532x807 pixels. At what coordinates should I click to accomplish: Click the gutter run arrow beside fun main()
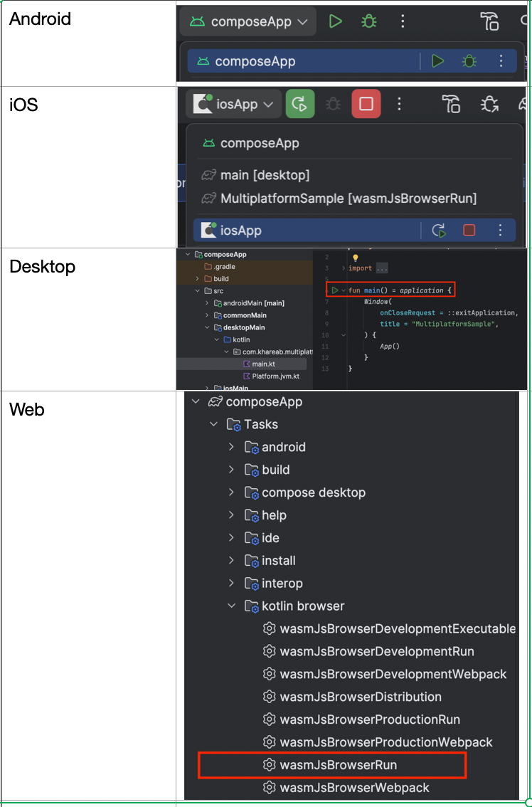(x=335, y=291)
